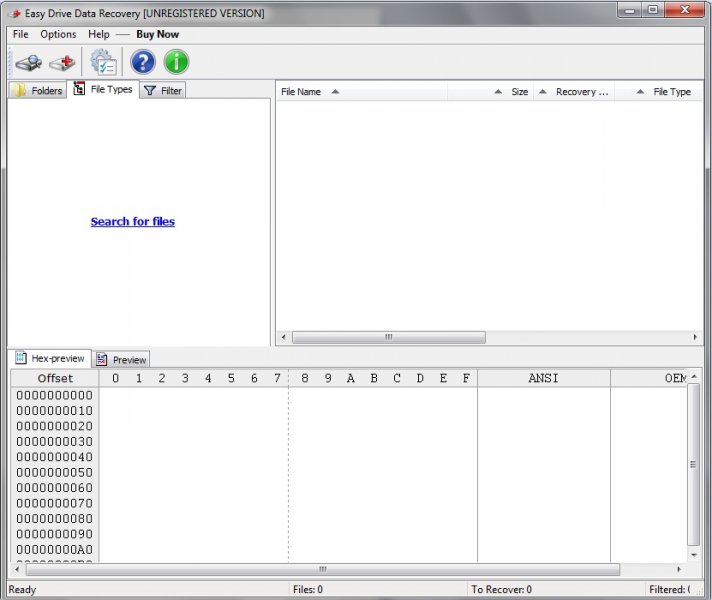This screenshot has width=712, height=600.
Task: Click offset row 0000000050
Action: coord(54,472)
